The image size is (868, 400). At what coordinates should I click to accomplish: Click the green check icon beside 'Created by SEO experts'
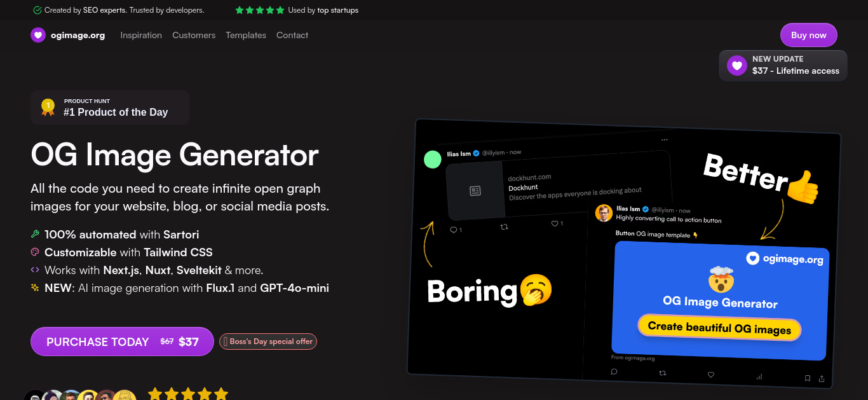(37, 10)
